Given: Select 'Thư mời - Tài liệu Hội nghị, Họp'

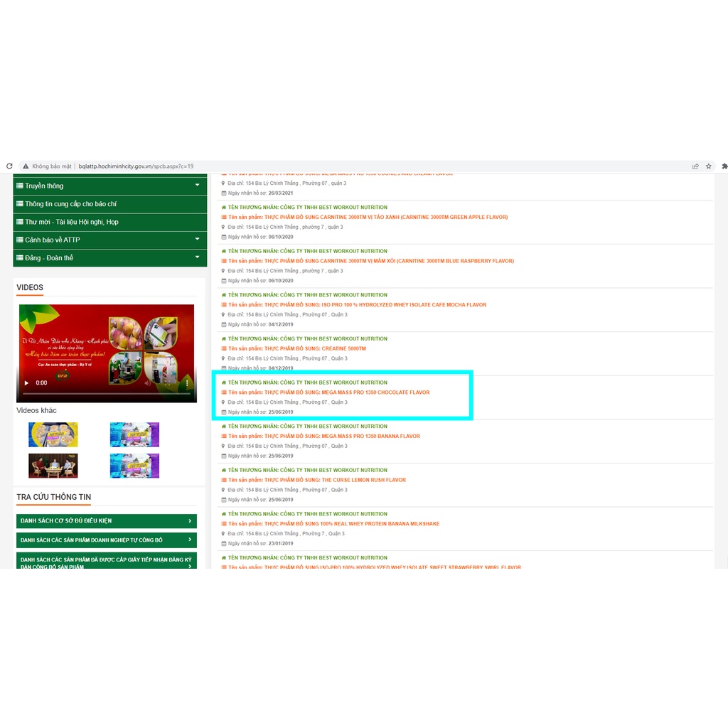Looking at the screenshot, I should pyautogui.click(x=71, y=222).
